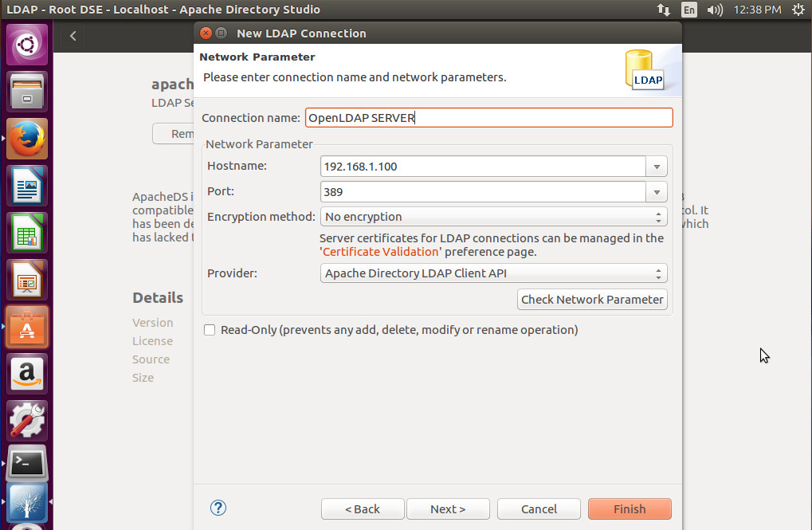Open the Ubuntu Dash home button

(28, 45)
